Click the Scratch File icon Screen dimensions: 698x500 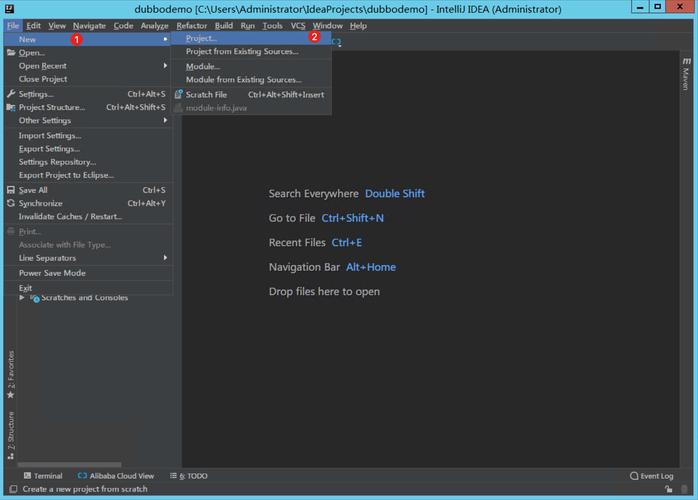pyautogui.click(x=179, y=94)
